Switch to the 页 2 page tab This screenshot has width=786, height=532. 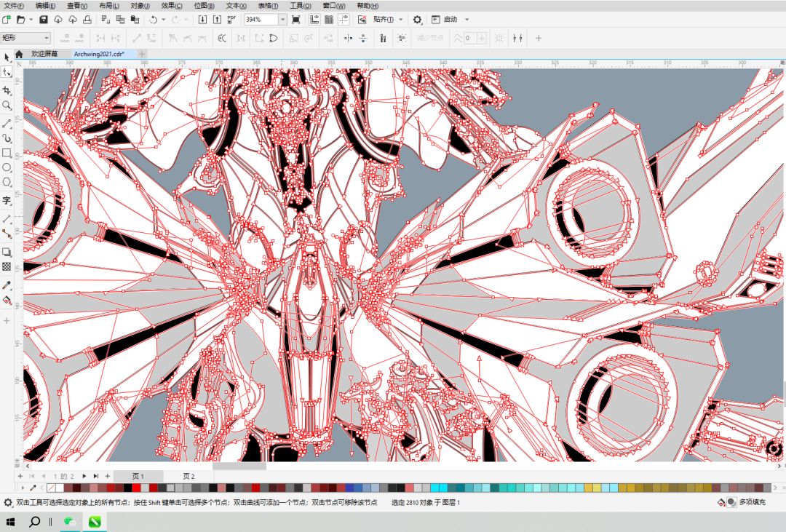(x=189, y=476)
